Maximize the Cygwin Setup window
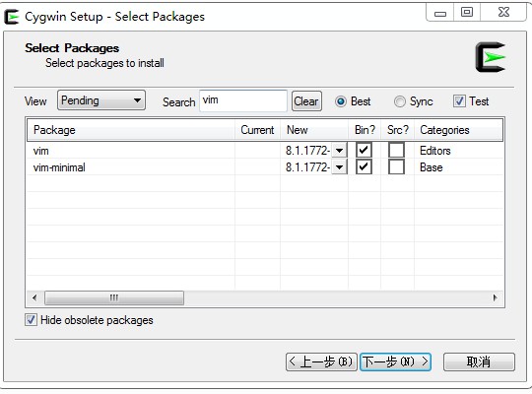The height and width of the screenshot is (394, 532). coord(467,12)
